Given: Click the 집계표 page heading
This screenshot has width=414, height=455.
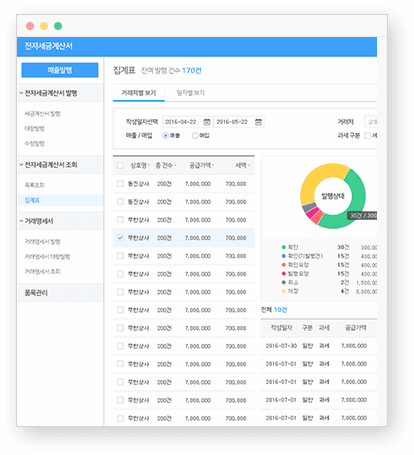Looking at the screenshot, I should [124, 70].
